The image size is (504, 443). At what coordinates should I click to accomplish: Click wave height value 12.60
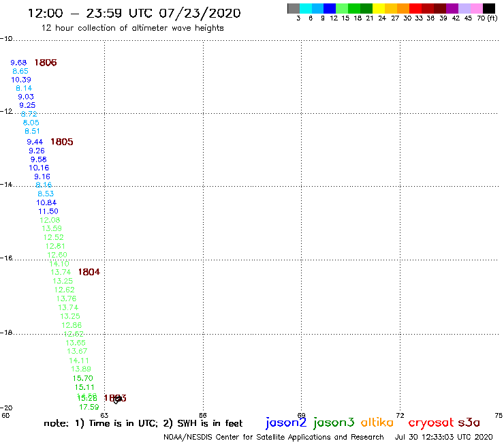pos(57,255)
